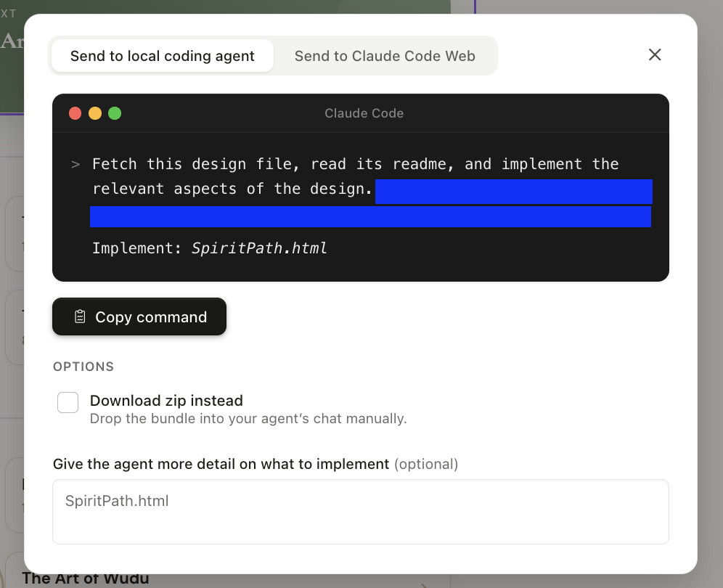Click the red dot in terminal header
This screenshot has width=723, height=588.
coord(75,113)
